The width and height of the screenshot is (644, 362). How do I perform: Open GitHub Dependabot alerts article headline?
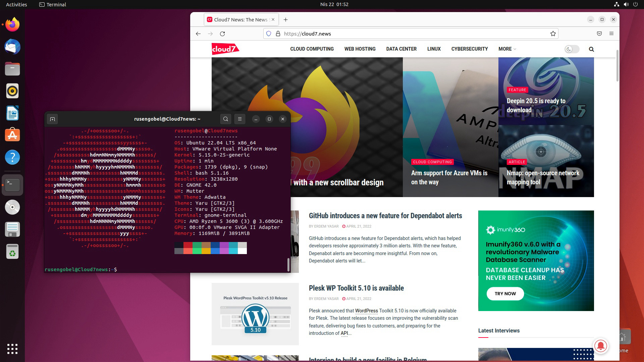click(385, 216)
